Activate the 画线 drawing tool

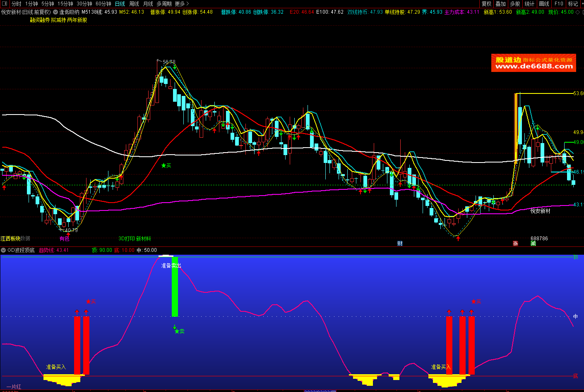tap(544, 4)
